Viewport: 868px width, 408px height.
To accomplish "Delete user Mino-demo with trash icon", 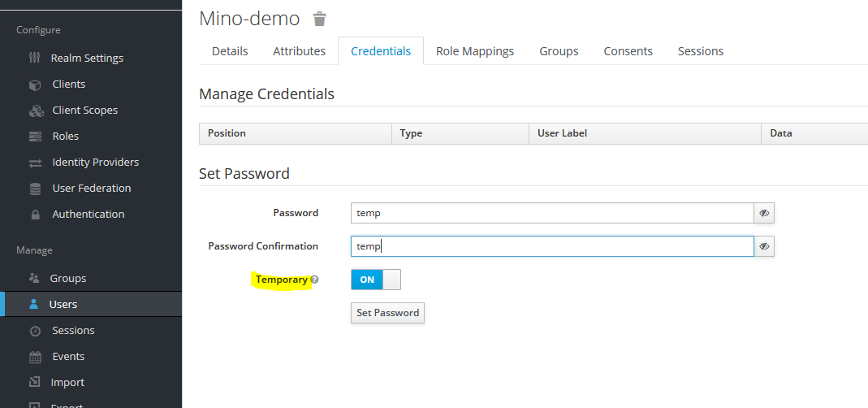I will point(319,19).
